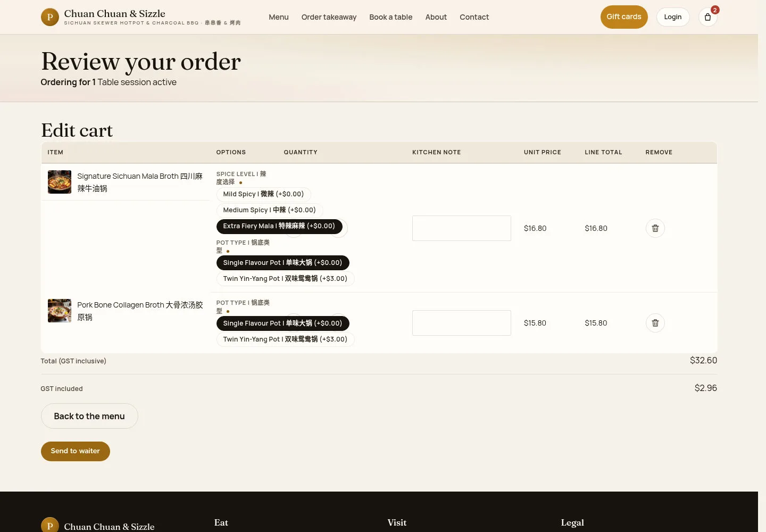The width and height of the screenshot is (766, 532).
Task: Click the Signature Sichuan Mala Broth item name
Action: [140, 182]
